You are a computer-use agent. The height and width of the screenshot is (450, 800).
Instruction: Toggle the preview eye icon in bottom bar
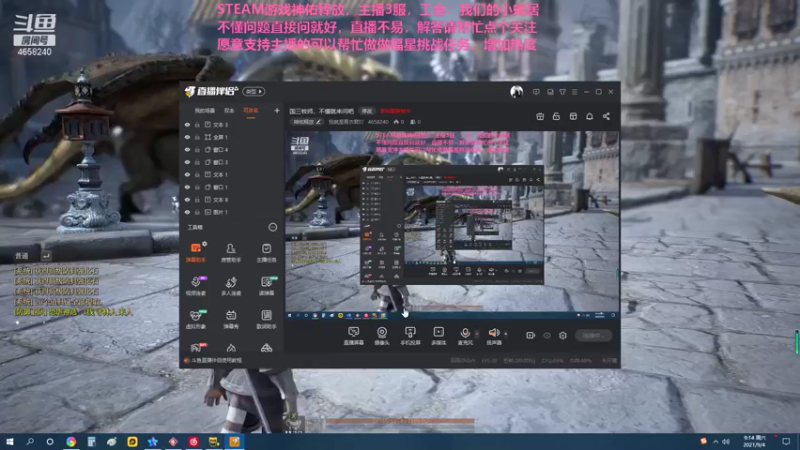point(546,335)
